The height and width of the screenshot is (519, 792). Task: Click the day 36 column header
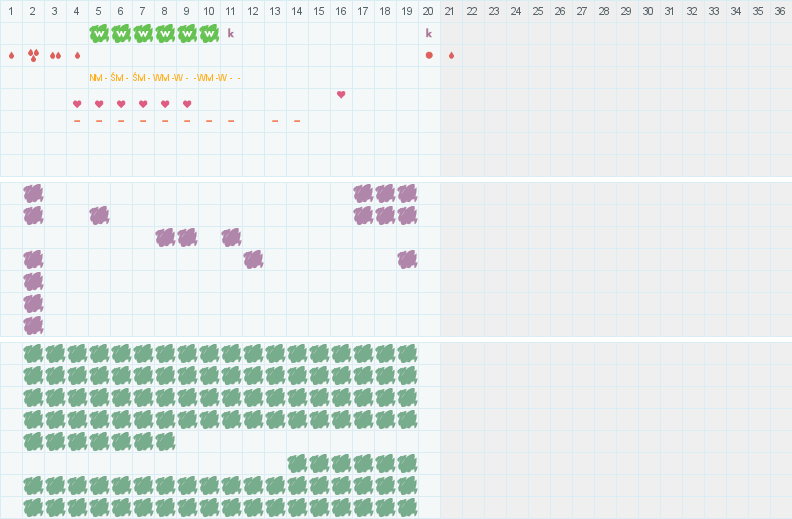coord(781,11)
